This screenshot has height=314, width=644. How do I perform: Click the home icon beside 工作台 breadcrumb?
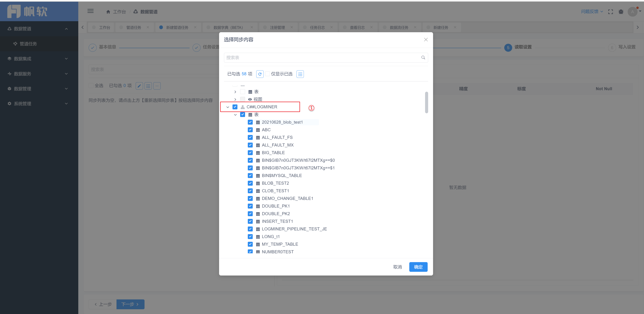108,12
